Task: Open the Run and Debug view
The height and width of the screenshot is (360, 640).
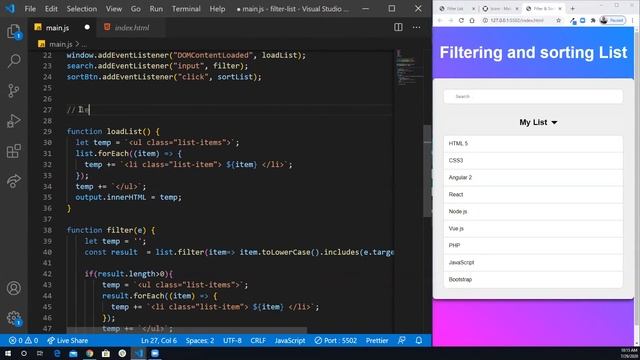Action: click(13, 121)
